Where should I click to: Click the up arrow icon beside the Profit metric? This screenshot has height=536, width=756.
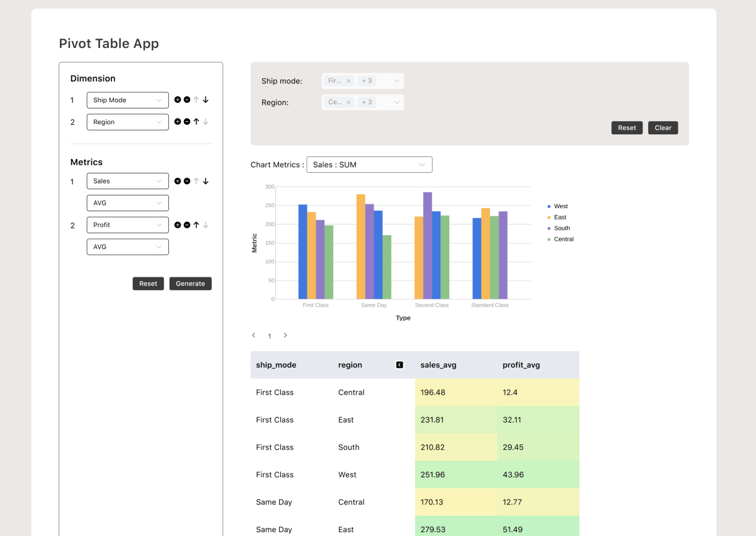(x=196, y=224)
